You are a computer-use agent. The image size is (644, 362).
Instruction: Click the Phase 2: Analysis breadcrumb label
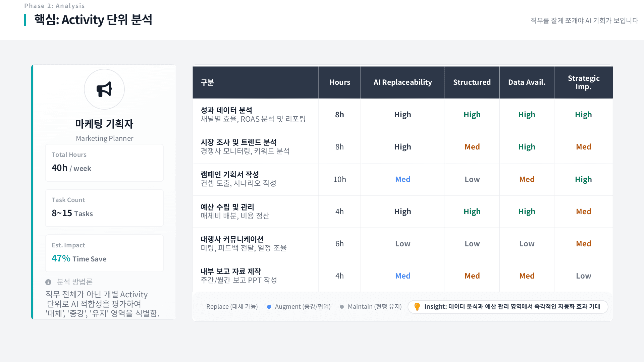tap(54, 6)
